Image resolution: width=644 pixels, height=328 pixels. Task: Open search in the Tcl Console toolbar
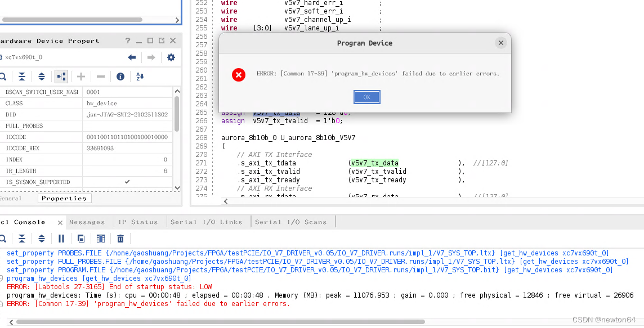coord(3,239)
